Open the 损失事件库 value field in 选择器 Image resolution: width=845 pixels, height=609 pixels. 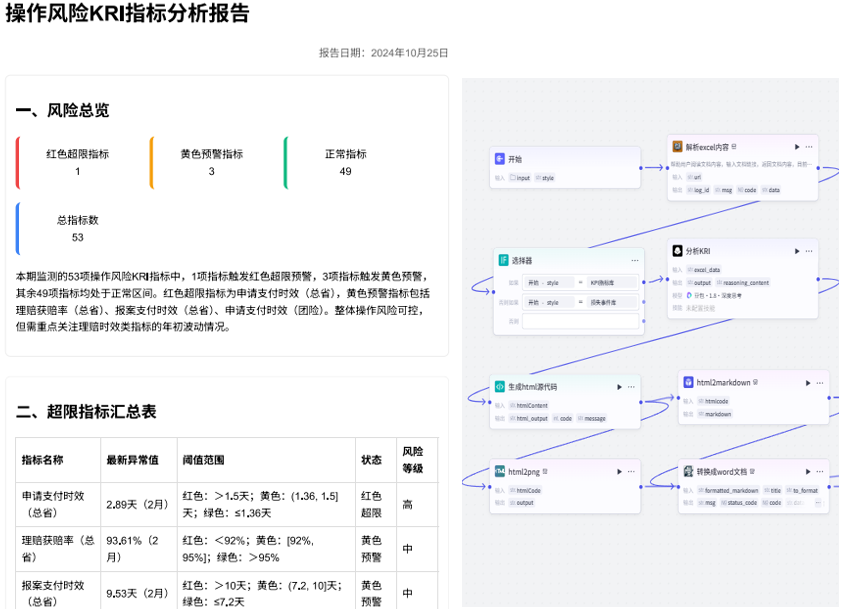pyautogui.click(x=612, y=302)
